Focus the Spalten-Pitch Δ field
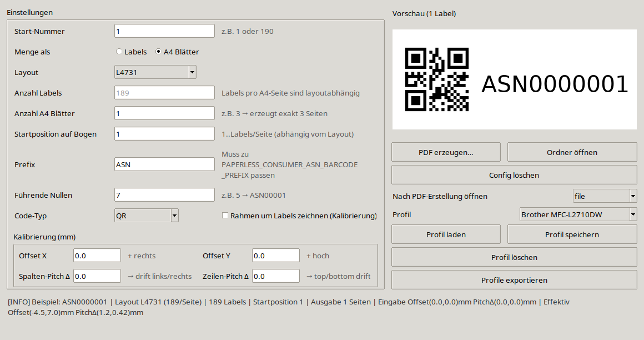Screen dimensions: 644x340 pyautogui.click(x=97, y=276)
